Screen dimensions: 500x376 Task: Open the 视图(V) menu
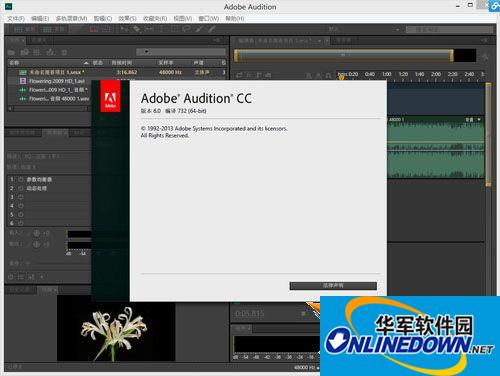pyautogui.click(x=183, y=19)
